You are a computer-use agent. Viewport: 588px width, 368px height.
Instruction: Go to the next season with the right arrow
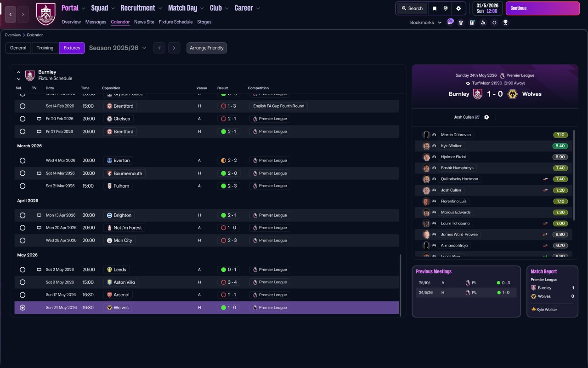(x=174, y=48)
